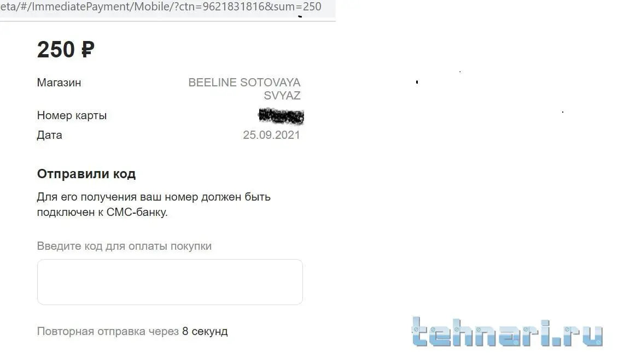Click the '8 секунд' countdown timer

(205, 331)
